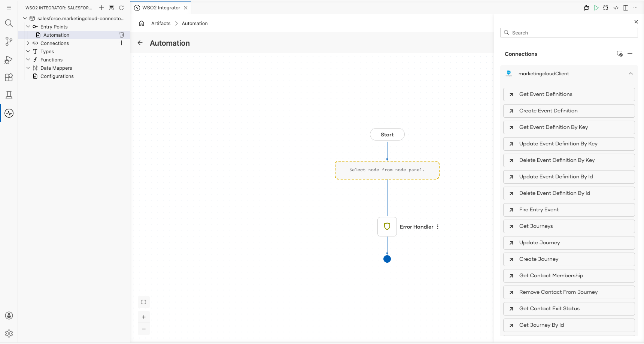Add Delete Event Definition By Id action
644x344 pixels.
(x=569, y=193)
